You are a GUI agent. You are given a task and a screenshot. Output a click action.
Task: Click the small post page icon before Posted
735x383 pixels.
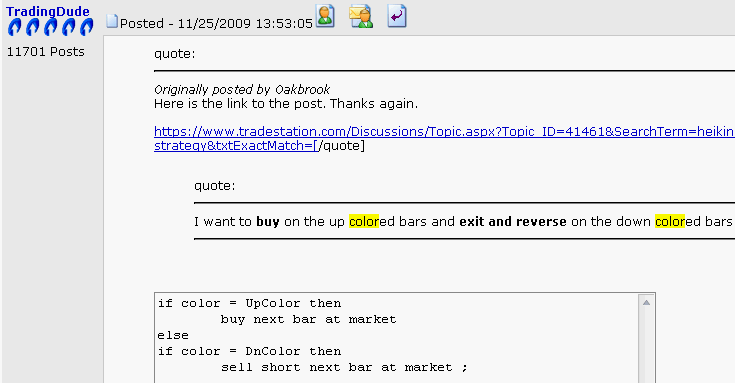point(112,21)
